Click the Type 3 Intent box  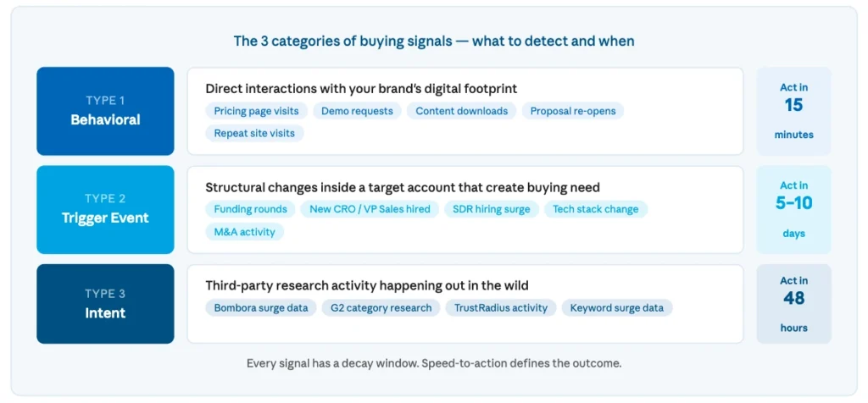(x=105, y=303)
